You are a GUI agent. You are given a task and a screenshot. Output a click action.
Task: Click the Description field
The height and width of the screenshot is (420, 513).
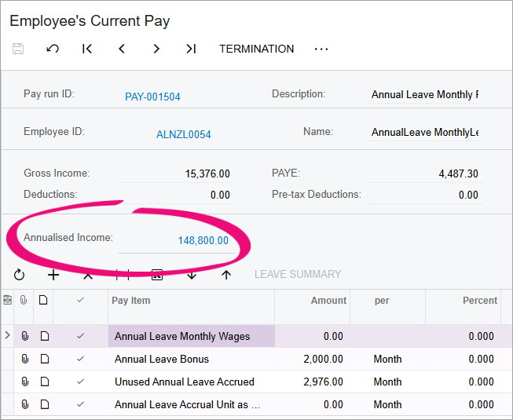(x=425, y=94)
